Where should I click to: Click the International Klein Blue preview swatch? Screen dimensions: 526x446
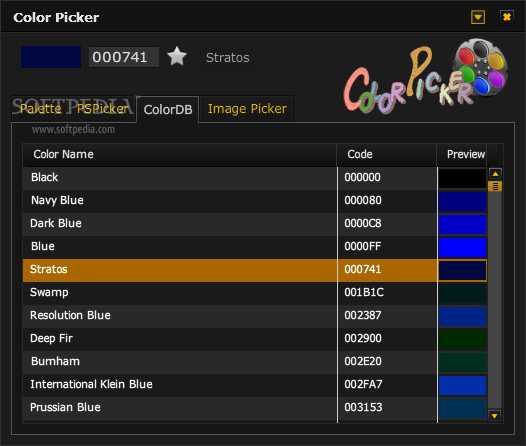click(463, 385)
